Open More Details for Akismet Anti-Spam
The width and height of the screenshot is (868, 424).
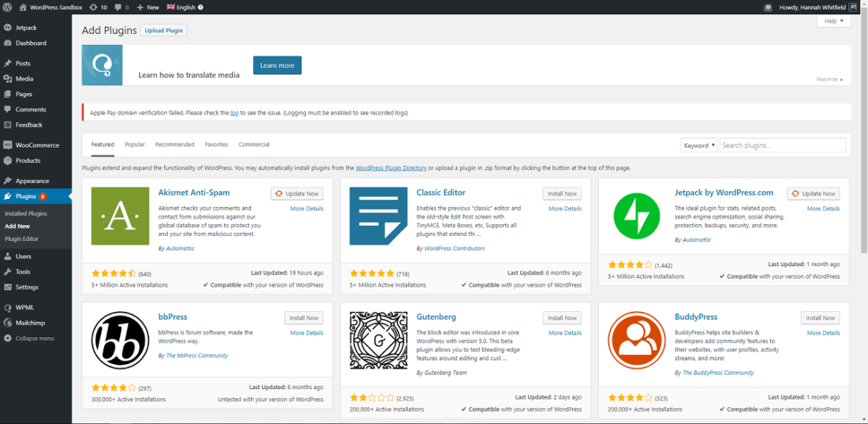coord(307,208)
